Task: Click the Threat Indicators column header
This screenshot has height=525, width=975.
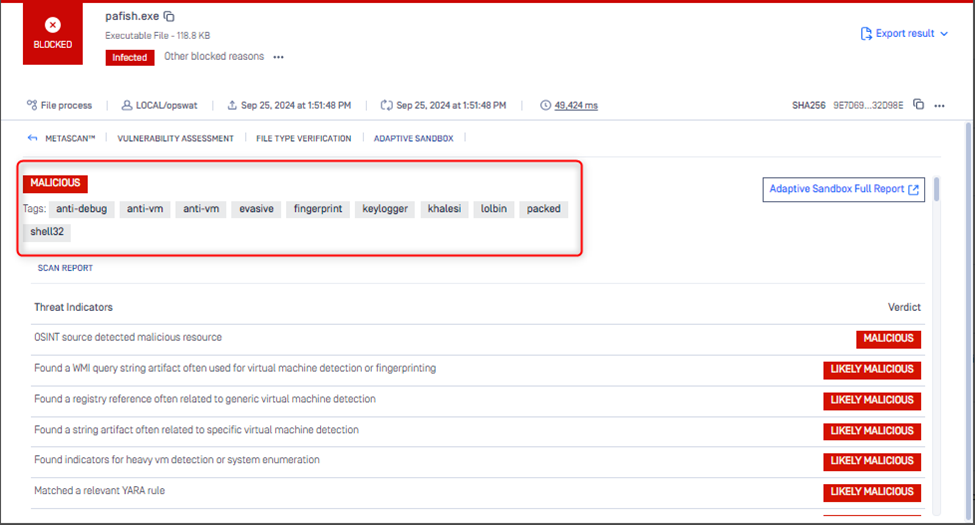Action: pyautogui.click(x=73, y=307)
